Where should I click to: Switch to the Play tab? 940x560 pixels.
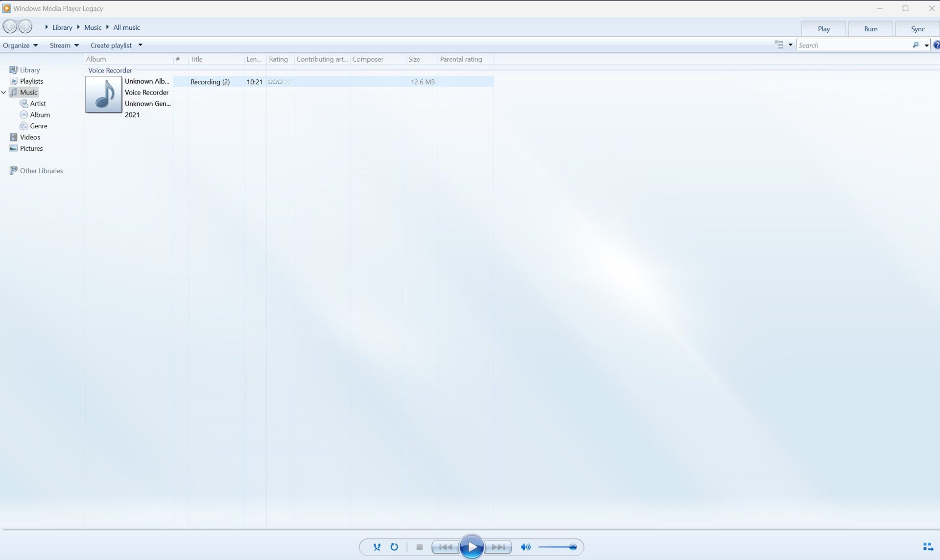(x=823, y=29)
